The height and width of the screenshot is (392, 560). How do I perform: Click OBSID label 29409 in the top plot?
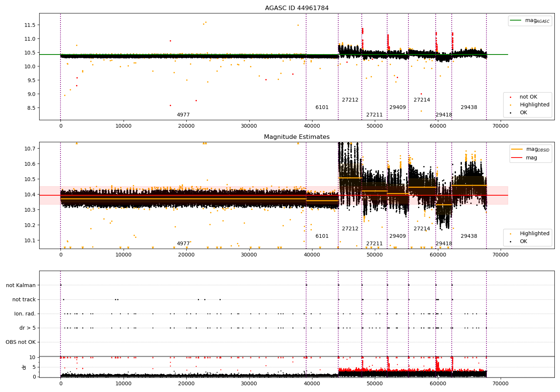click(398, 108)
